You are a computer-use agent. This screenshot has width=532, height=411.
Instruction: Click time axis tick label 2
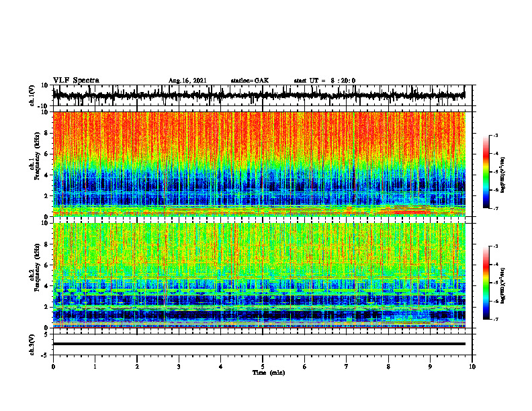click(x=137, y=367)
